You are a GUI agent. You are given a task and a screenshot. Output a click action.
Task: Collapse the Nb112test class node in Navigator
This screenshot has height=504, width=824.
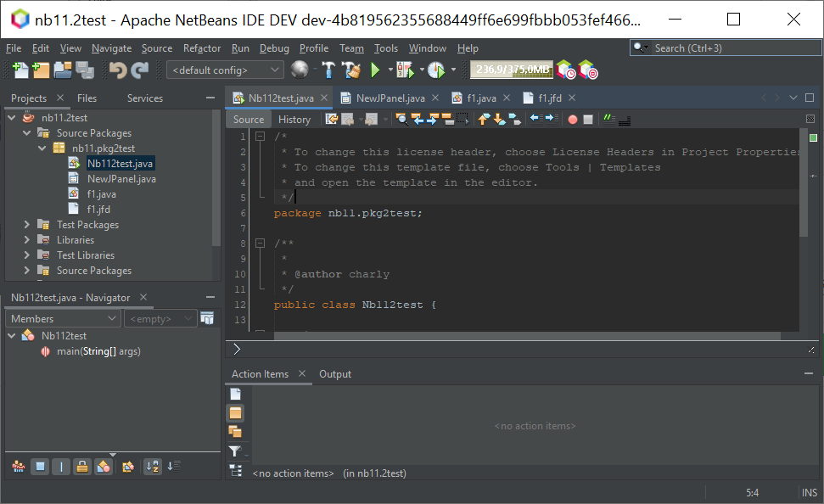pos(12,335)
